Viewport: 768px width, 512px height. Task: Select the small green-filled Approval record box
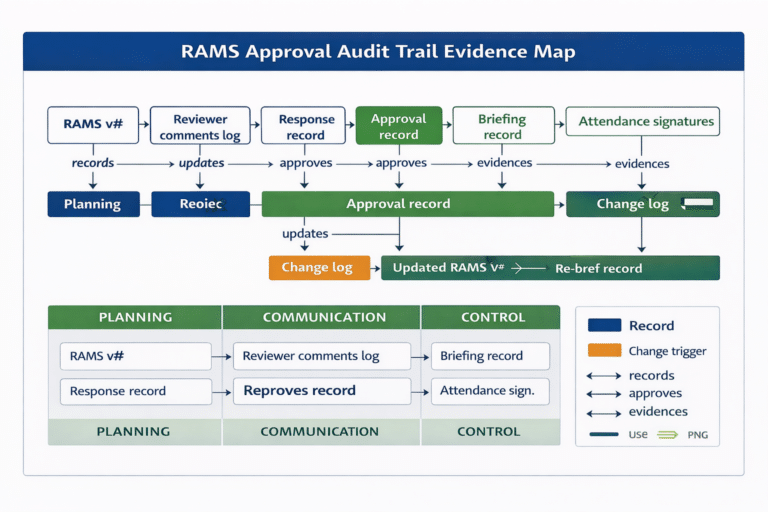pos(399,125)
